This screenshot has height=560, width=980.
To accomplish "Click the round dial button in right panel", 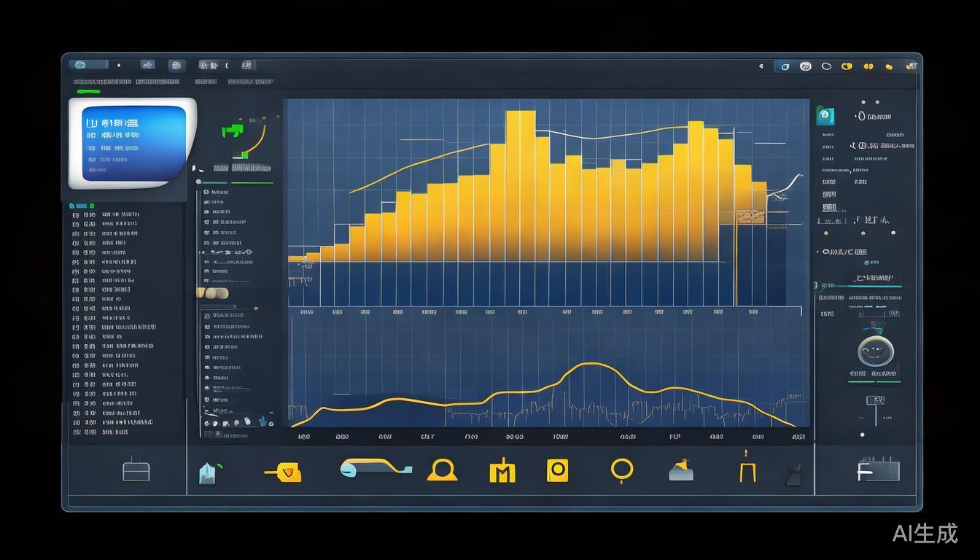I will [875, 351].
